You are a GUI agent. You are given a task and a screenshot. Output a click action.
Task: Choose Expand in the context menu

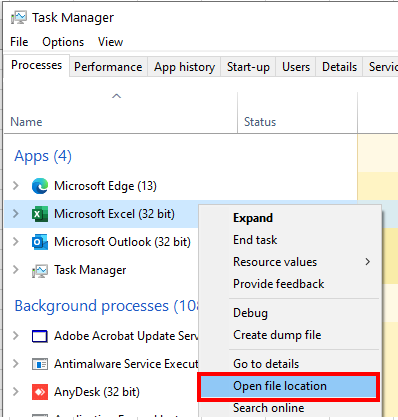point(289,218)
